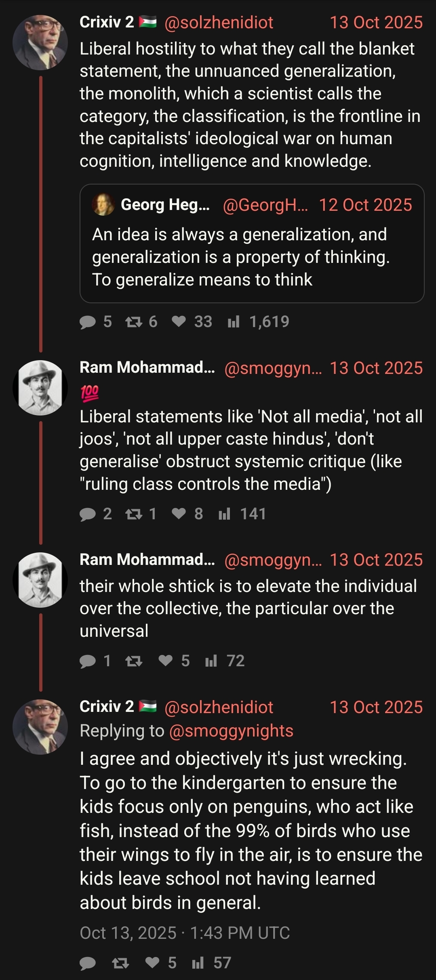Click the top Crixiv 2 profile avatar
This screenshot has width=436, height=980.
point(40,42)
